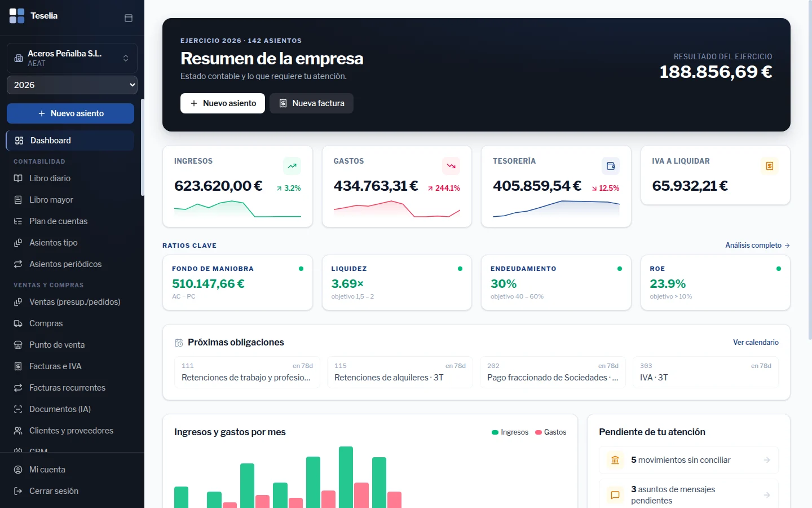Click the Ingresos trend-up icon
Viewport: 812px width, 508px height.
pos(292,166)
